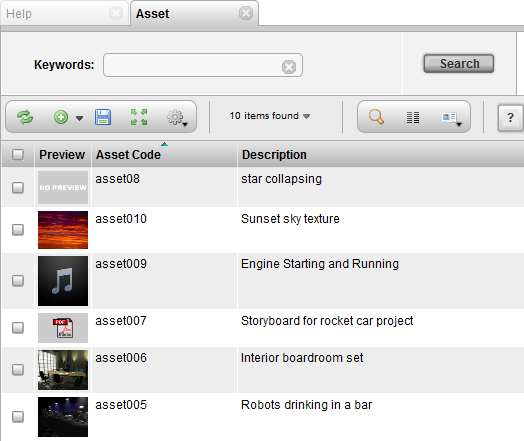Click the Search button
Viewport: 524px width, 441px height.
pyautogui.click(x=458, y=63)
